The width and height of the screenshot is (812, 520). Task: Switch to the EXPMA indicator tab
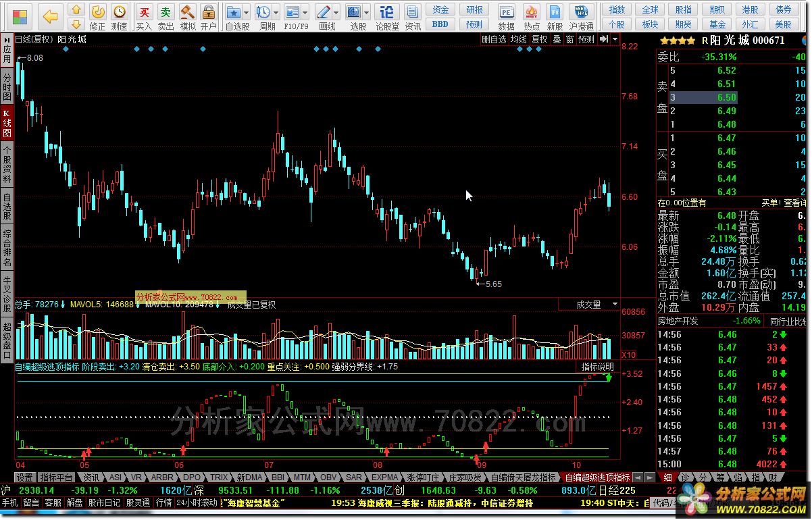tap(385, 477)
